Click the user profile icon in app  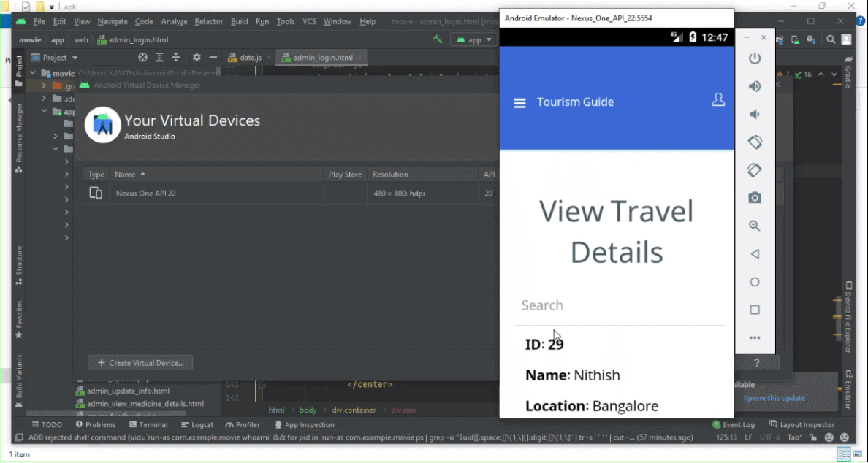point(718,100)
